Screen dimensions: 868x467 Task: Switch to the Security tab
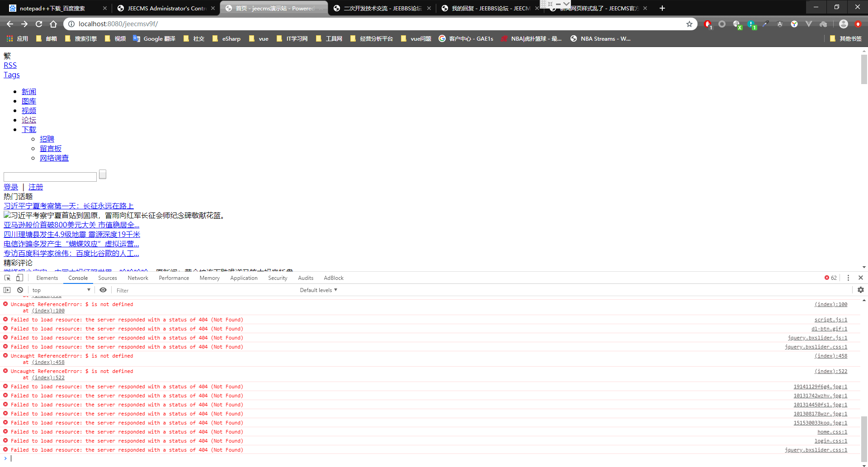tap(278, 278)
